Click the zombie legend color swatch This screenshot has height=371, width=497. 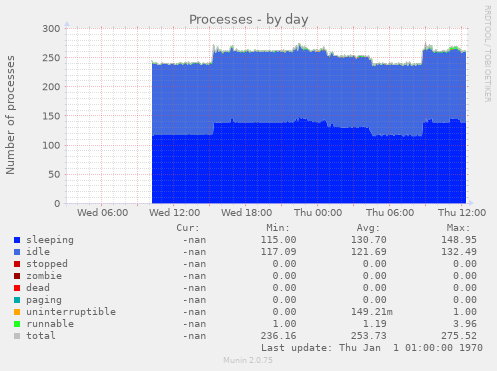(17, 276)
